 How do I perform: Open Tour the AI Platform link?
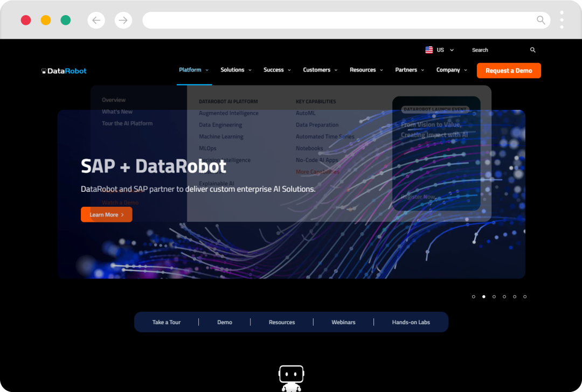point(127,123)
